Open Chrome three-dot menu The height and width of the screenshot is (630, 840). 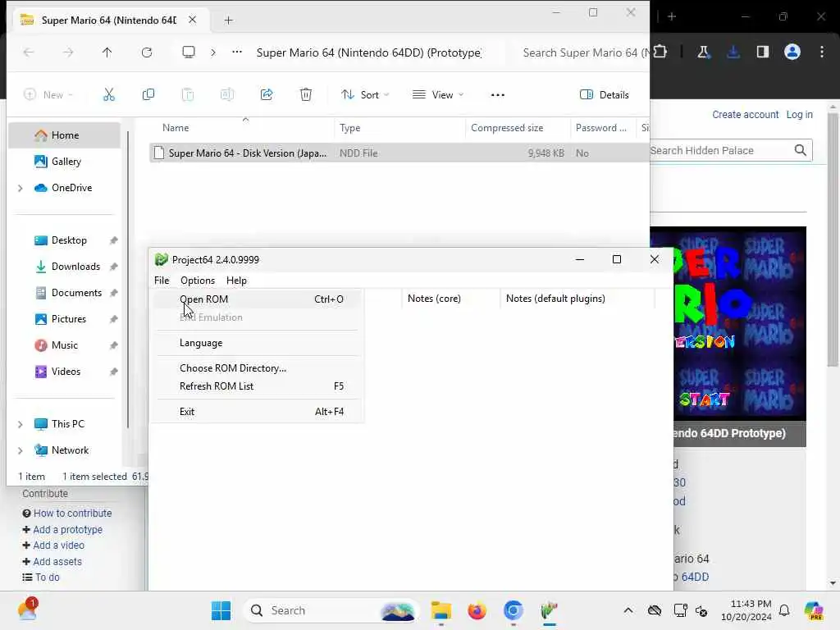pos(822,52)
